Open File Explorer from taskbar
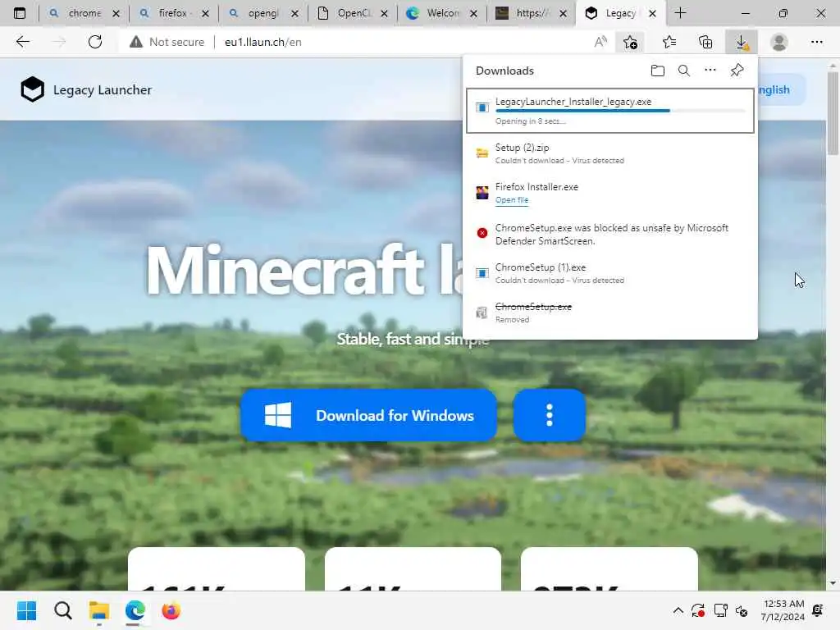Screen dimensions: 840x630 99,610
